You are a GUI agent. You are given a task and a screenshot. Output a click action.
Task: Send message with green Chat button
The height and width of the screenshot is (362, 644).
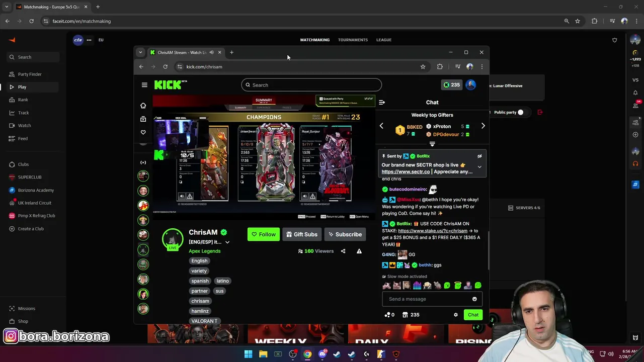(473, 315)
